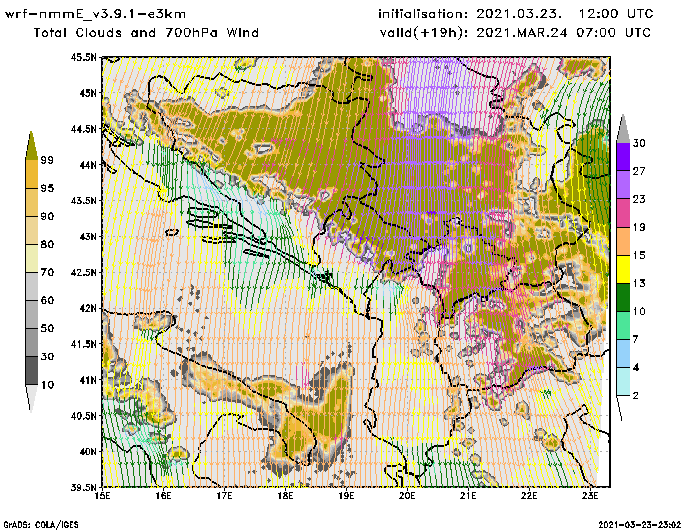Click the orange 15-19 wind legend swatch

point(623,241)
